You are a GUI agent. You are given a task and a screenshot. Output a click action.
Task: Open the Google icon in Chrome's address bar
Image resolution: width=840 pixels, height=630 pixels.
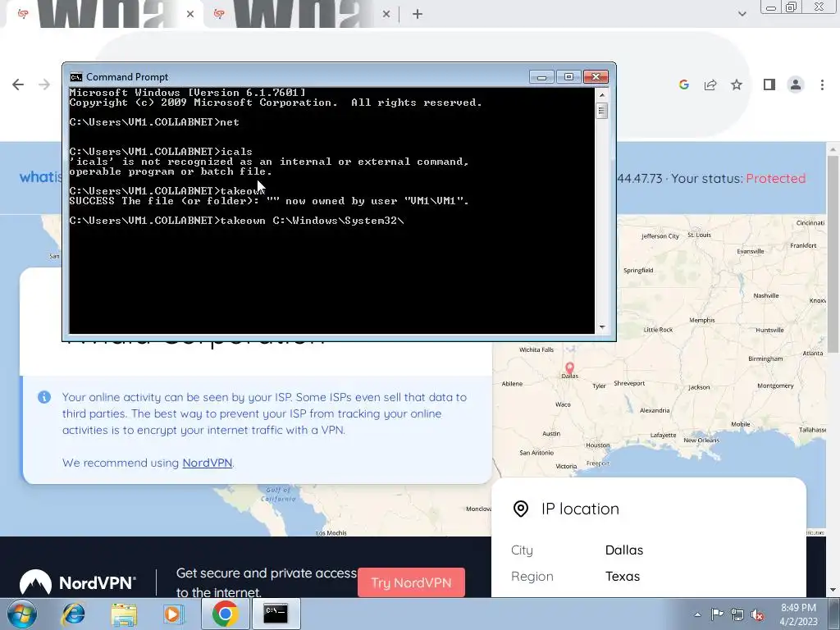coord(683,84)
